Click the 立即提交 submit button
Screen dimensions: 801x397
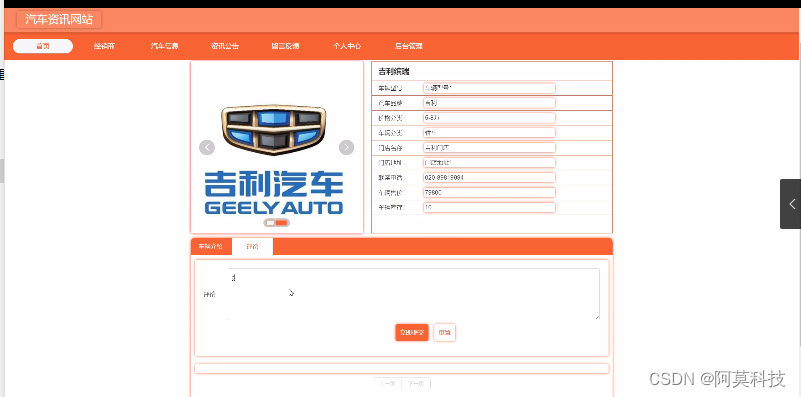click(x=412, y=333)
